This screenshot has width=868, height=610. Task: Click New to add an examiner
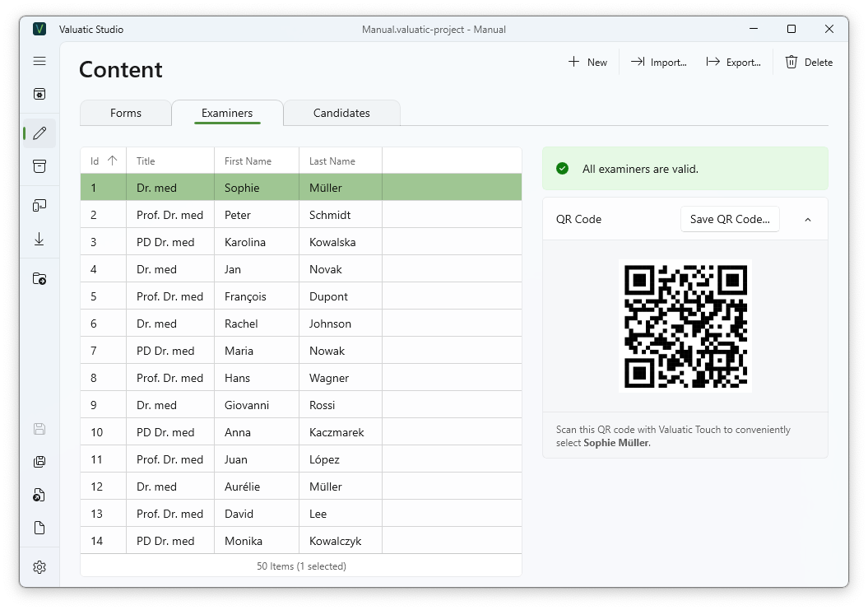click(587, 62)
